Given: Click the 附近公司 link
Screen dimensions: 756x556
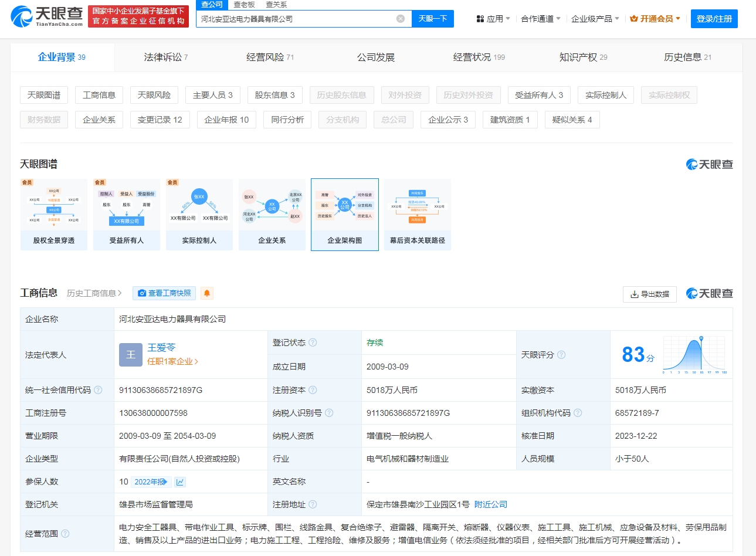Looking at the screenshot, I should click(x=491, y=504).
